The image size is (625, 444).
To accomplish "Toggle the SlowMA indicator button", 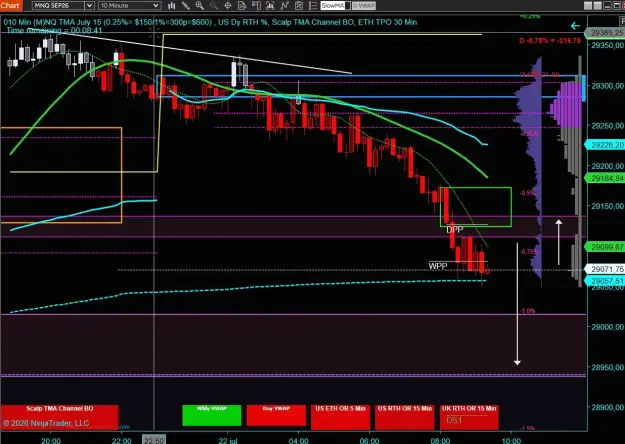I will pyautogui.click(x=333, y=6).
